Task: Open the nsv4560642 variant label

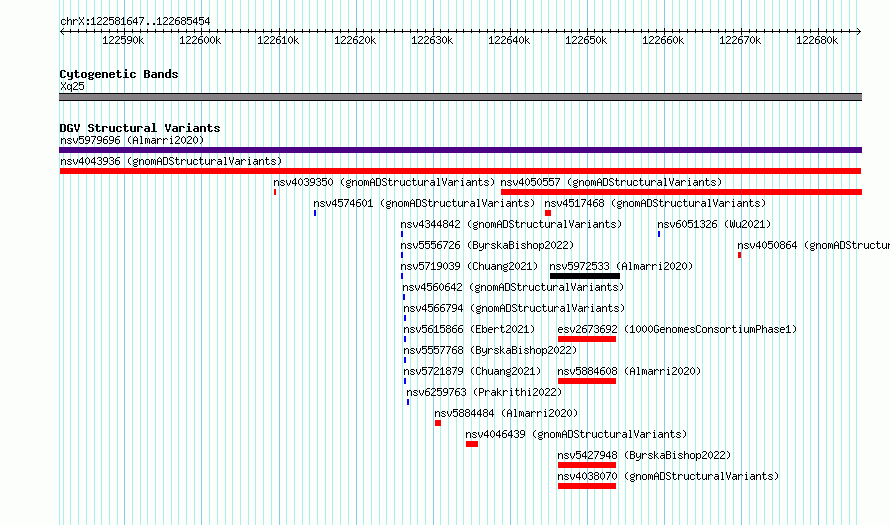Action: (x=514, y=287)
